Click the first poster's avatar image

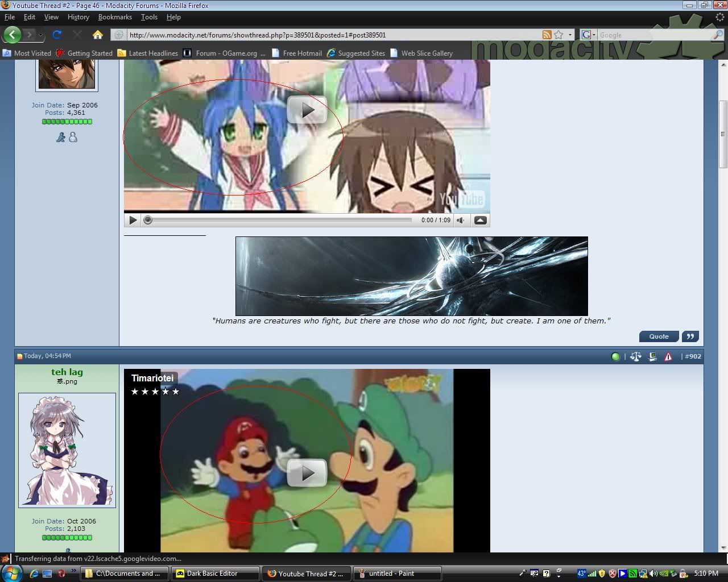click(x=67, y=75)
